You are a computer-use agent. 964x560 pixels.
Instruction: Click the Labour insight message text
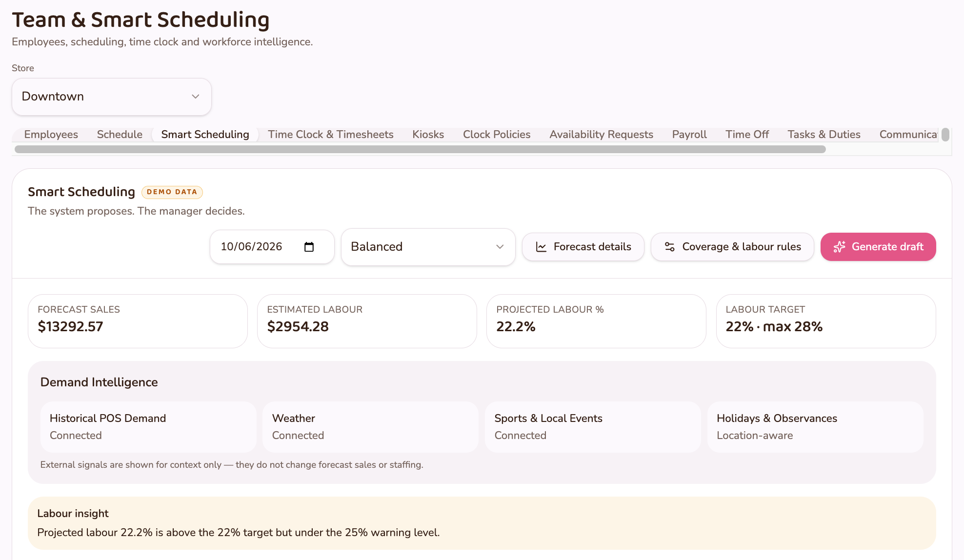[239, 533]
